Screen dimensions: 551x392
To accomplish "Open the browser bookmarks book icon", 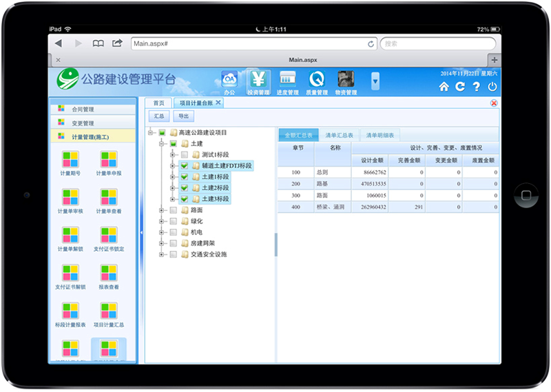I will point(98,43).
